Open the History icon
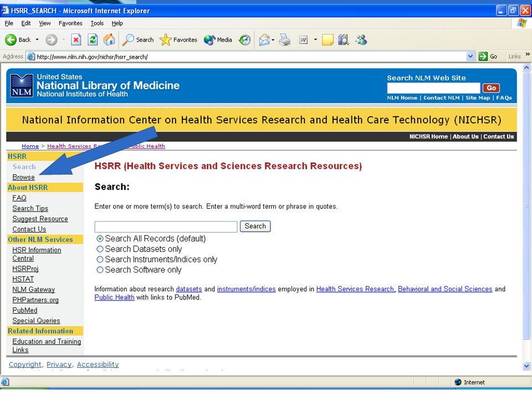 click(244, 40)
